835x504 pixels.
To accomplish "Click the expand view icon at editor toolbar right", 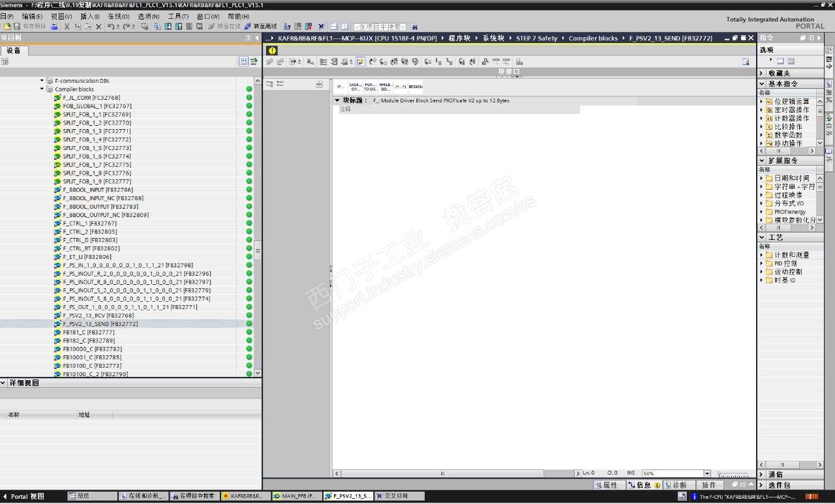I will tap(746, 62).
